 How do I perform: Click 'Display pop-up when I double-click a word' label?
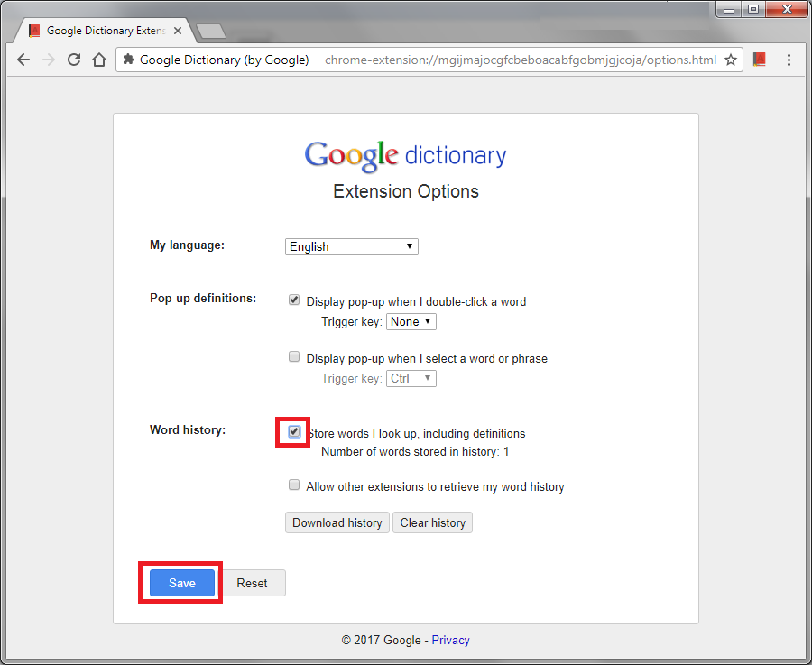pyautogui.click(x=416, y=302)
